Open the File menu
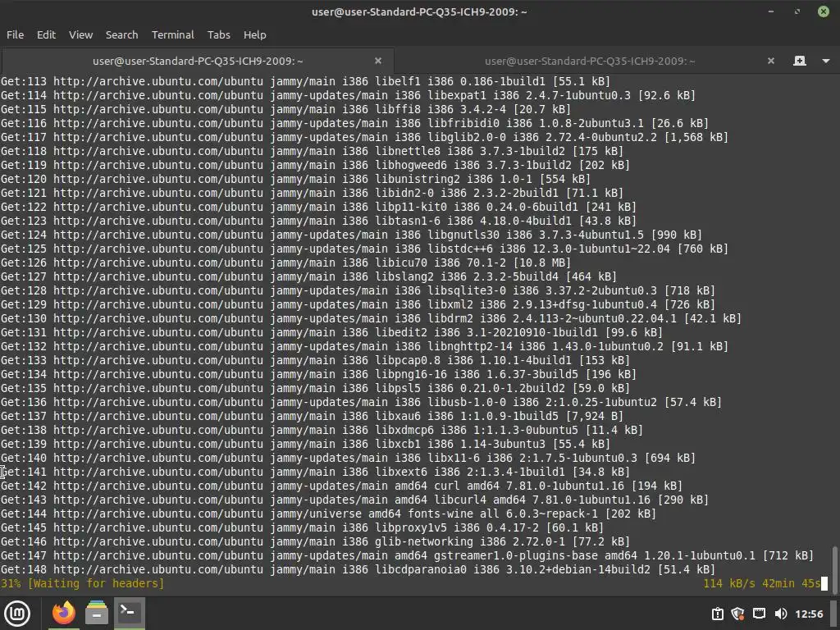The image size is (840, 630). click(15, 34)
